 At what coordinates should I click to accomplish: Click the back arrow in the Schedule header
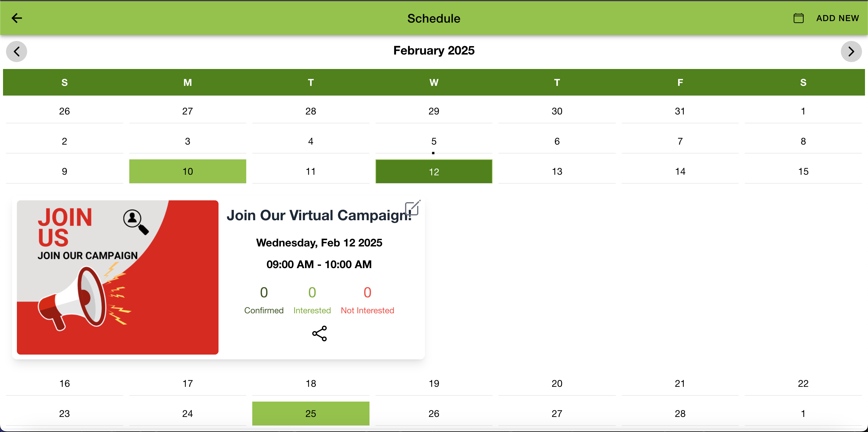[x=17, y=18]
